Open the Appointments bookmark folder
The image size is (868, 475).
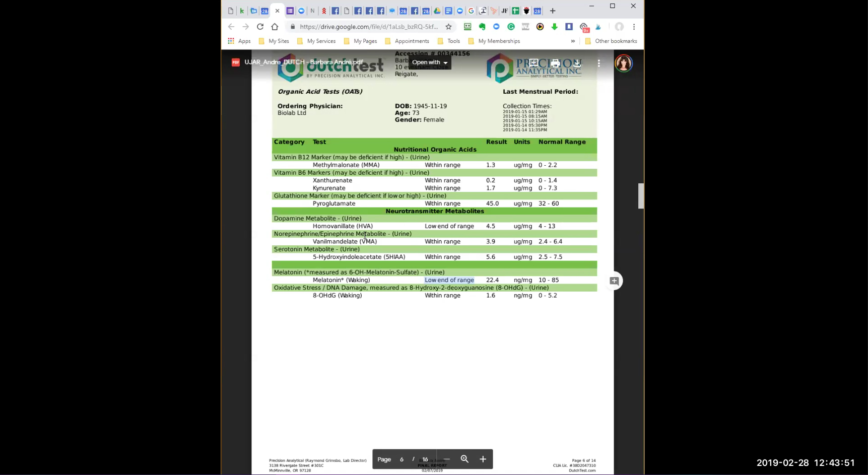click(x=407, y=41)
